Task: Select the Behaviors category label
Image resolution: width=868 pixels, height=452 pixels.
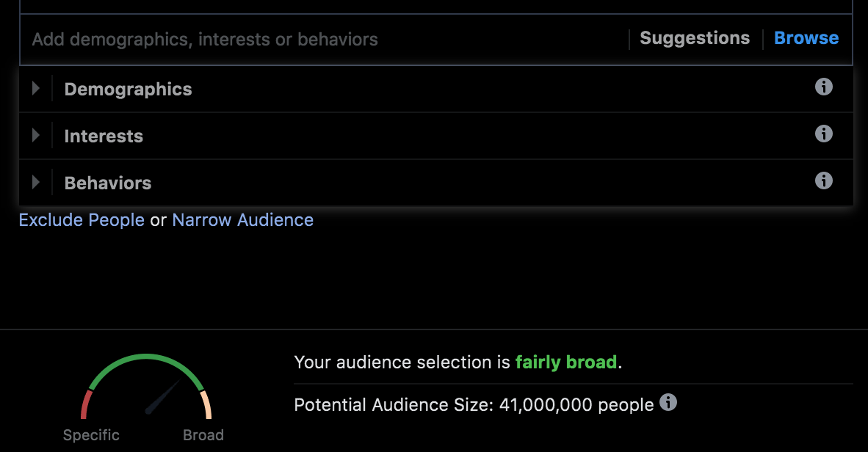Action: coord(108,183)
